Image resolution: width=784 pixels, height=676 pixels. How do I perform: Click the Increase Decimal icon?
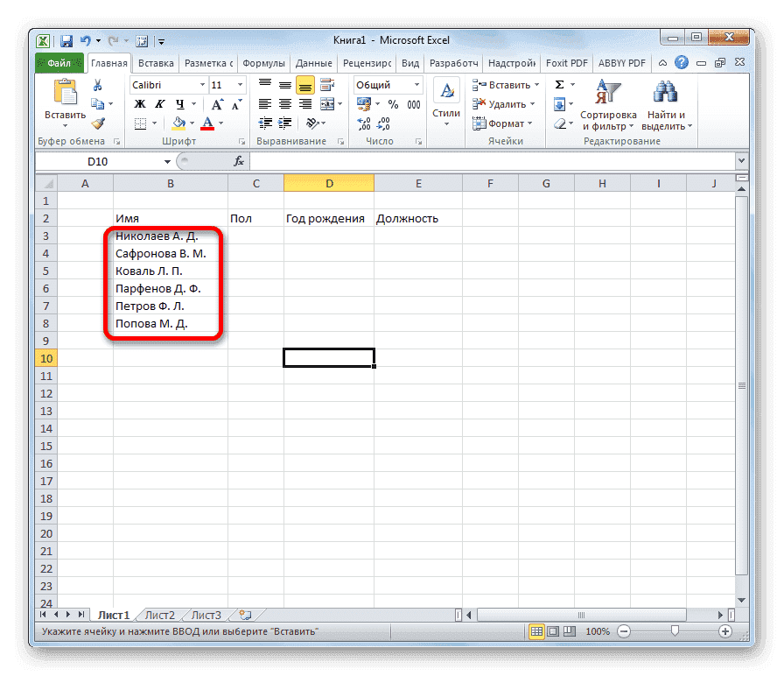pos(367,124)
